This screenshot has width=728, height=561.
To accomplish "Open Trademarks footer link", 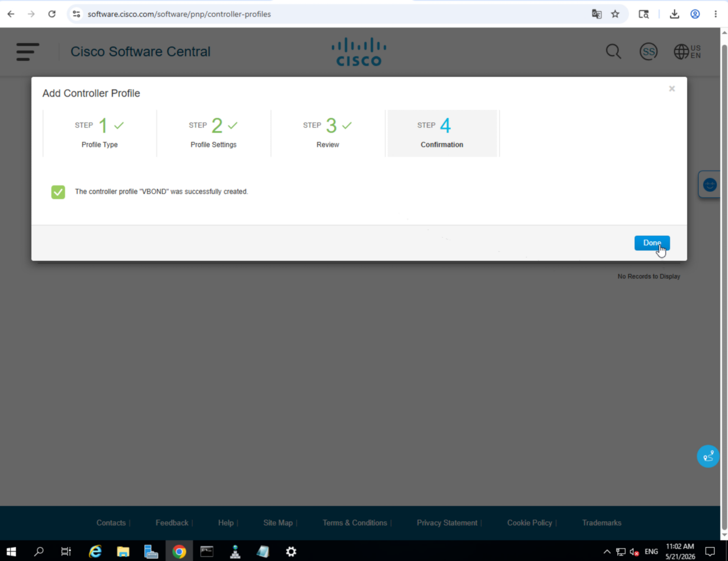I will 602,523.
